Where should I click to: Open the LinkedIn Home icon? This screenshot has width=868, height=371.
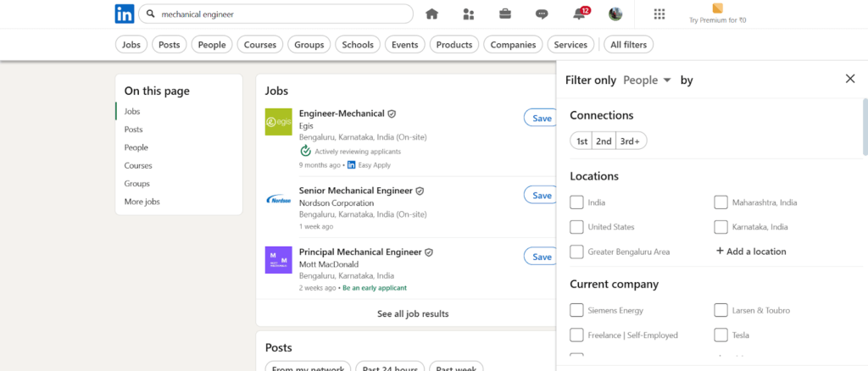(432, 14)
